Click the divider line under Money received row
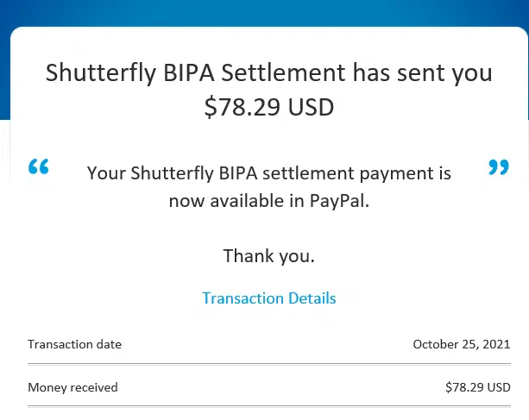Image resolution: width=529 pixels, height=420 pixels. pyautogui.click(x=268, y=406)
